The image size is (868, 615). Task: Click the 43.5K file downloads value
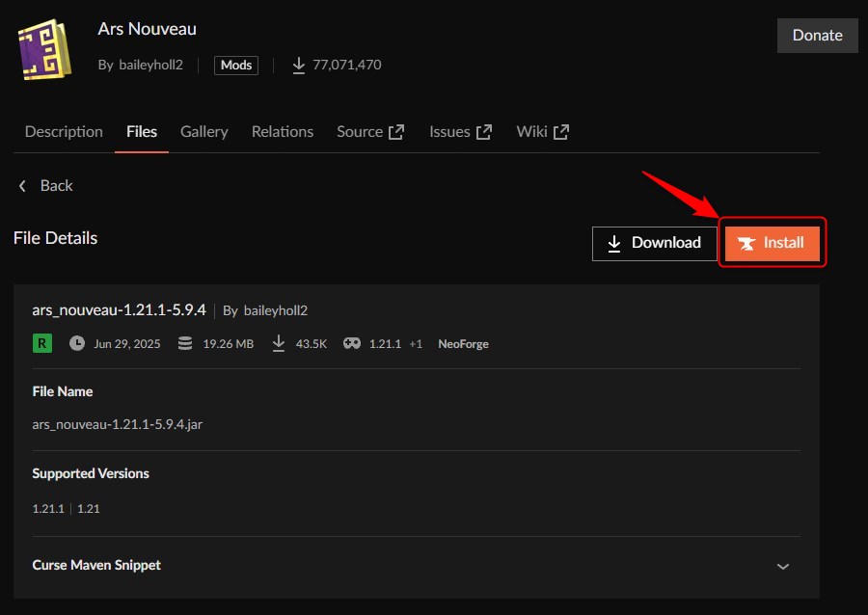(312, 344)
